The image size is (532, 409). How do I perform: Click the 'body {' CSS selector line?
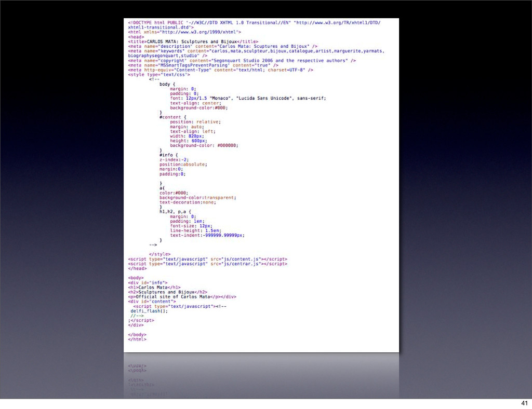tap(167, 84)
